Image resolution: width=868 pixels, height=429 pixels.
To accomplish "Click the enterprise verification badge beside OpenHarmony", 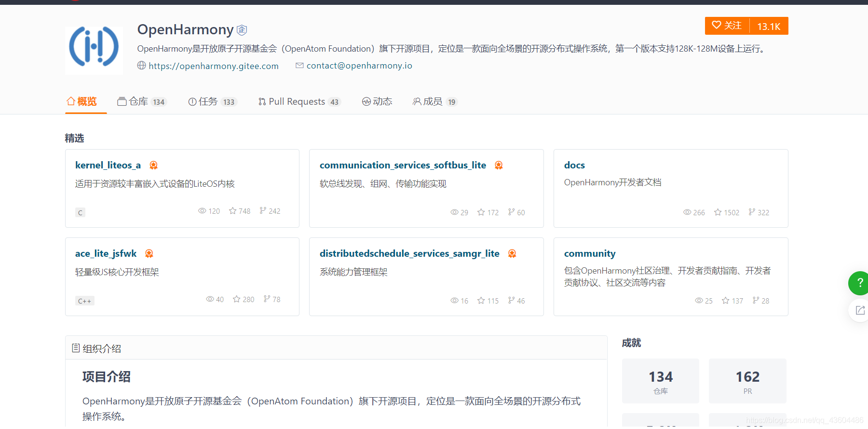I will (242, 30).
